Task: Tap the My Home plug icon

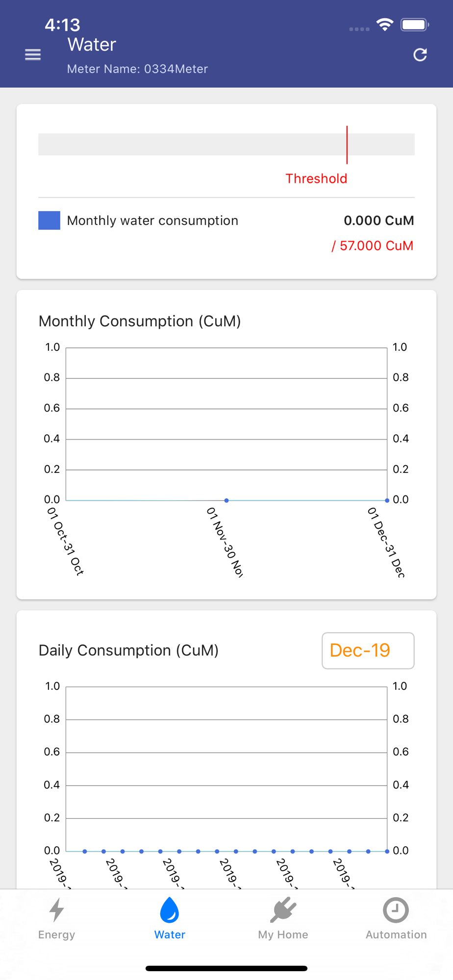Action: click(283, 910)
